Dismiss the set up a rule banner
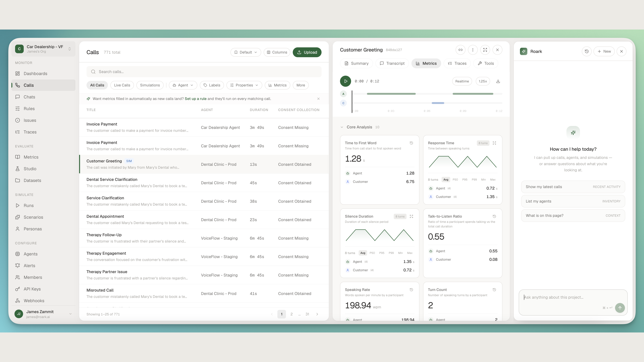The width and height of the screenshot is (644, 362). pos(318,99)
